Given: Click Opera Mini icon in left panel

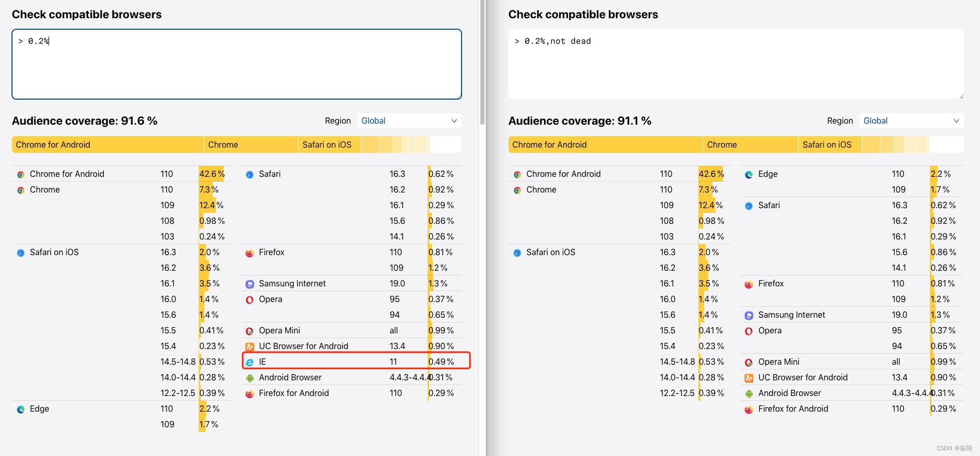Looking at the screenshot, I should point(250,331).
